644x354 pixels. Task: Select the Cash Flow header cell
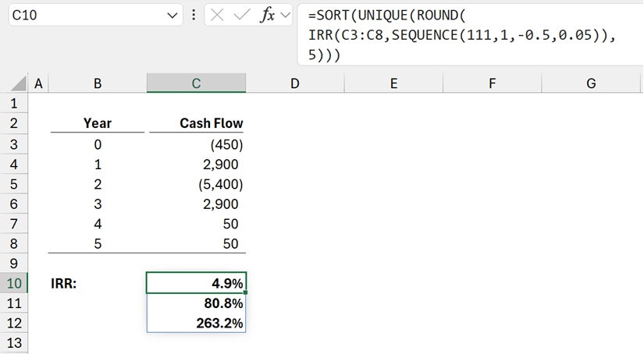[196, 123]
